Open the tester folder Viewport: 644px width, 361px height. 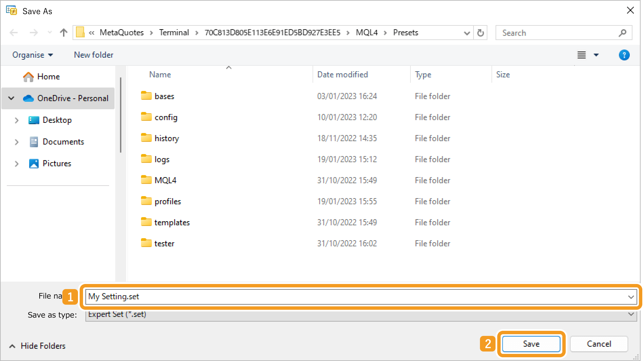coord(164,243)
